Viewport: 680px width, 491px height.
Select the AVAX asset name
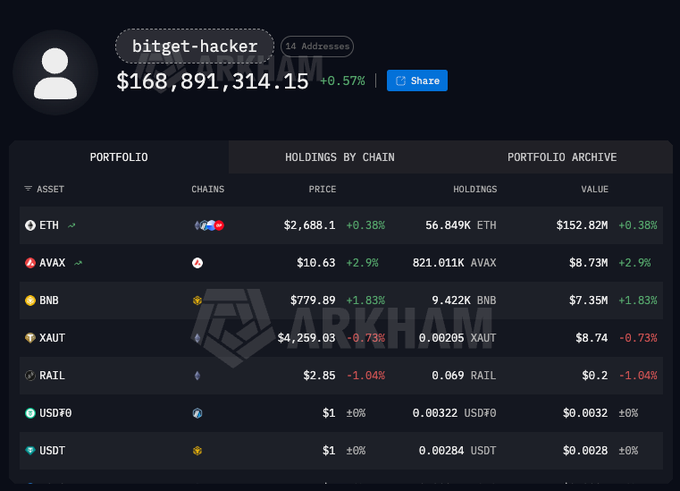(x=52, y=263)
